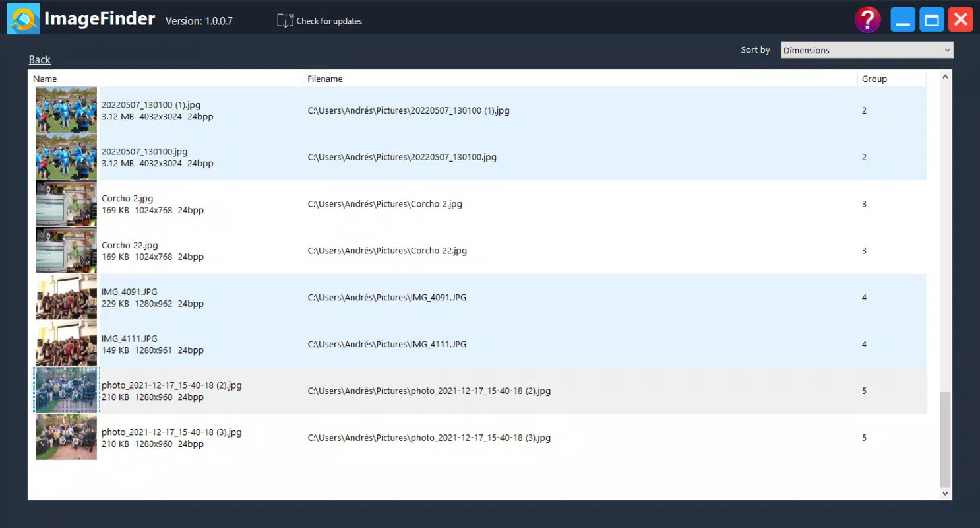Select thumbnail of 20220507_130100 (1).jpg

click(66, 110)
